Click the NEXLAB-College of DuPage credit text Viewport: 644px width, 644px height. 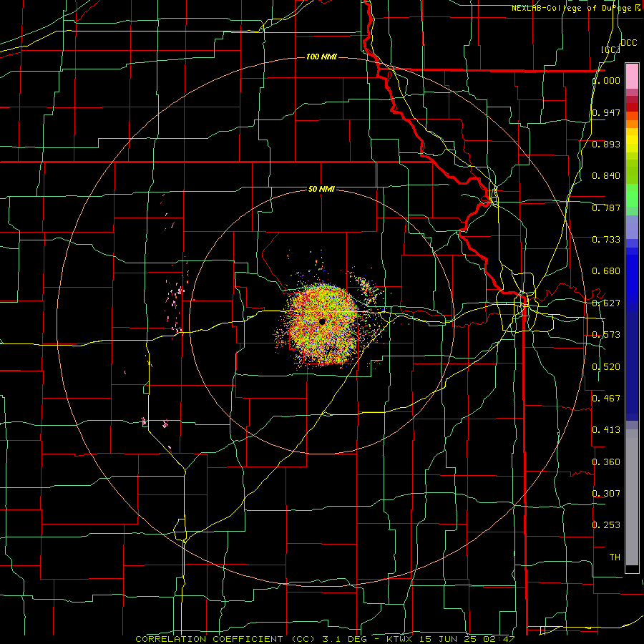[x=575, y=8]
